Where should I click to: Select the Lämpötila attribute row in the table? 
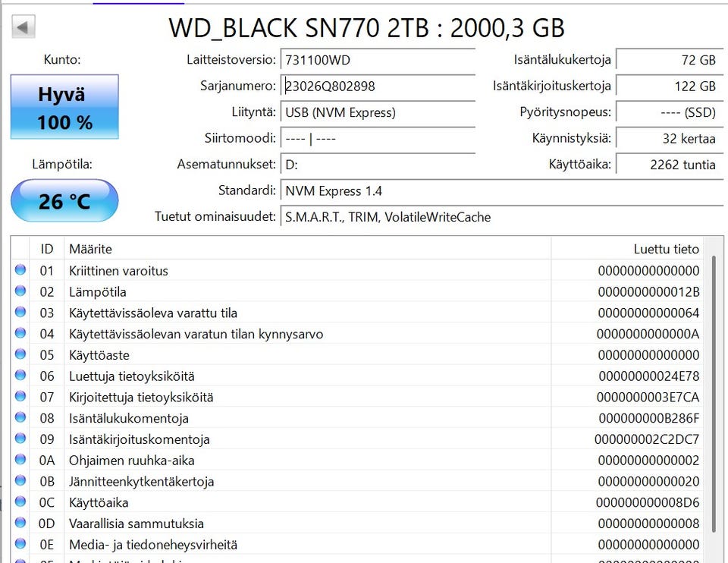coord(357,291)
